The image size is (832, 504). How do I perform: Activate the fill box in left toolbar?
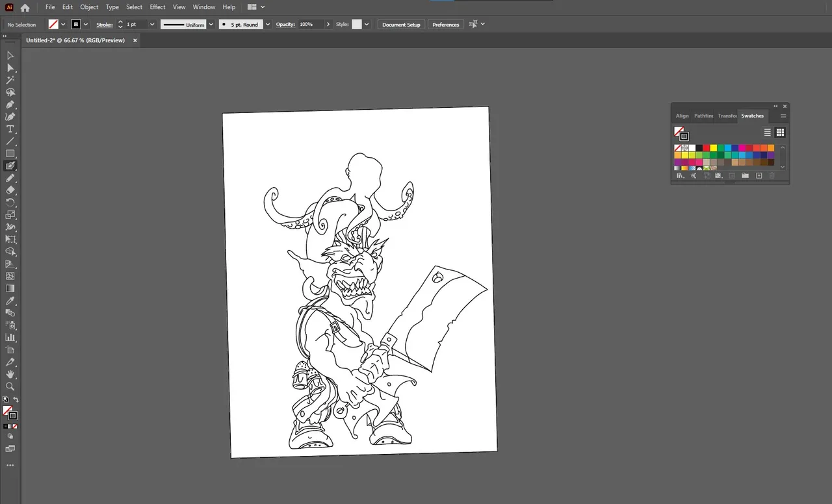7,410
